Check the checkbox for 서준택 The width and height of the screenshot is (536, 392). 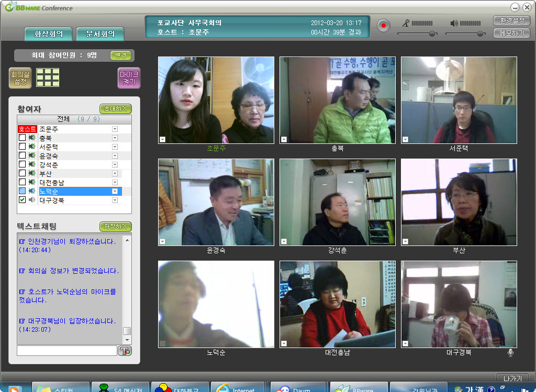[x=23, y=147]
